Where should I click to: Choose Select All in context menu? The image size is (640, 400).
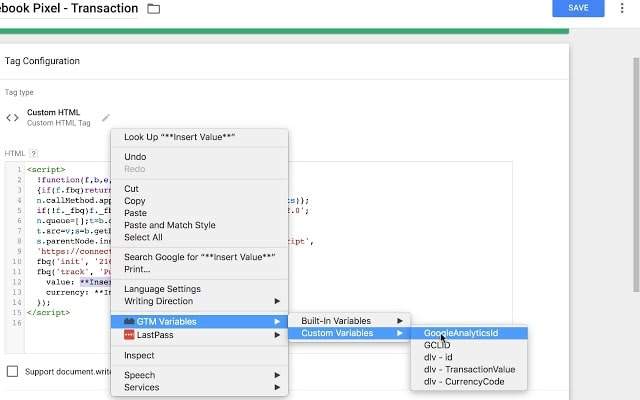(x=200, y=237)
